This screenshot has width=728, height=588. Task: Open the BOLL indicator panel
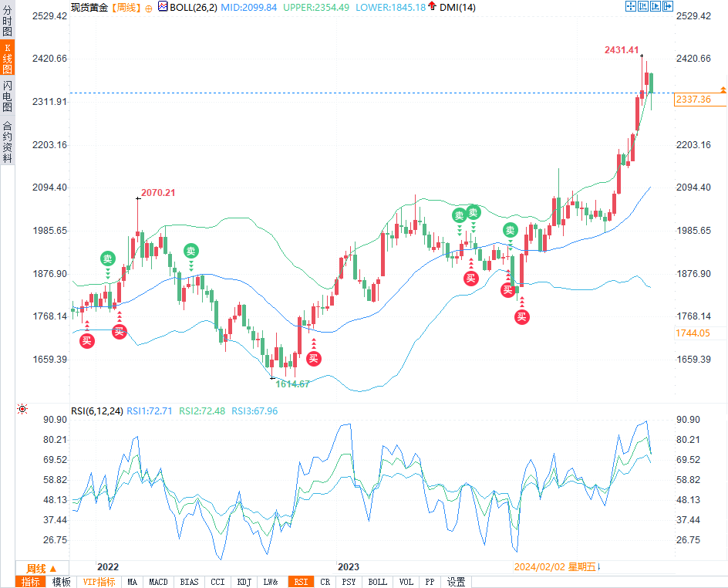click(377, 582)
